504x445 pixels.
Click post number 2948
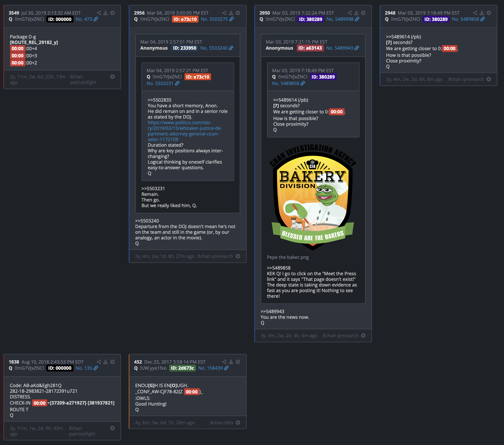pyautogui.click(x=390, y=13)
